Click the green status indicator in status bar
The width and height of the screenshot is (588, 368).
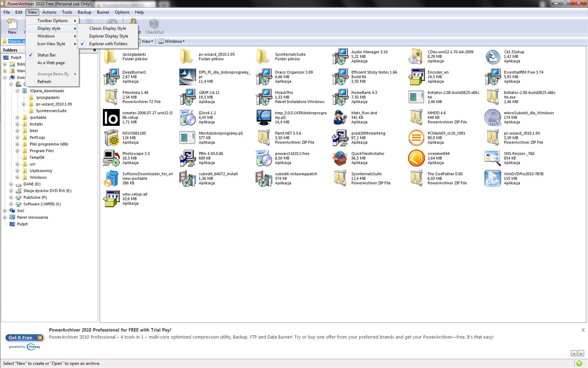[579, 363]
